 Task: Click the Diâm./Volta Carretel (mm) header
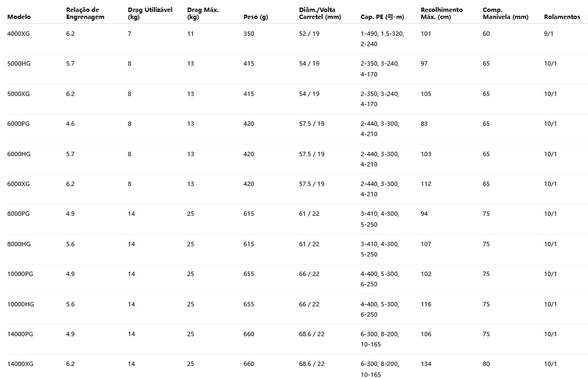pyautogui.click(x=320, y=14)
